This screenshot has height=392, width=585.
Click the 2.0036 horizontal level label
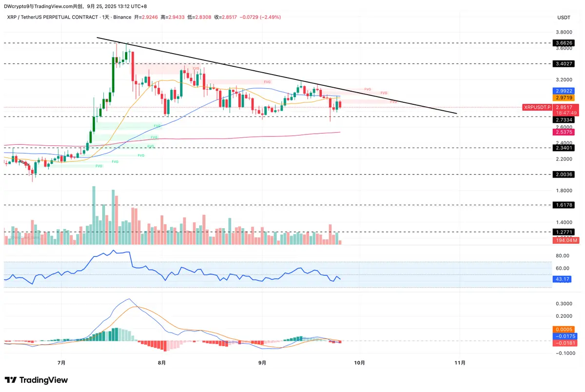pos(565,174)
